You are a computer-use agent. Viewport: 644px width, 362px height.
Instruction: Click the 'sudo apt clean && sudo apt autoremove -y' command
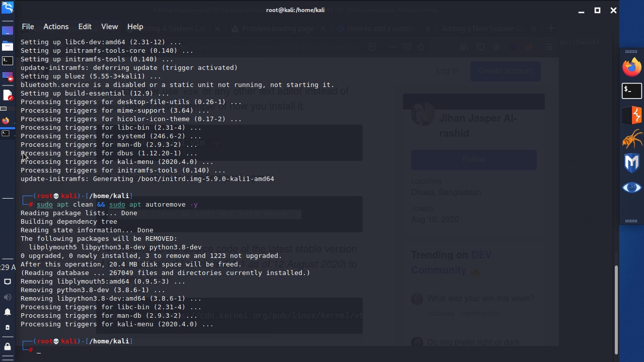[117, 205]
